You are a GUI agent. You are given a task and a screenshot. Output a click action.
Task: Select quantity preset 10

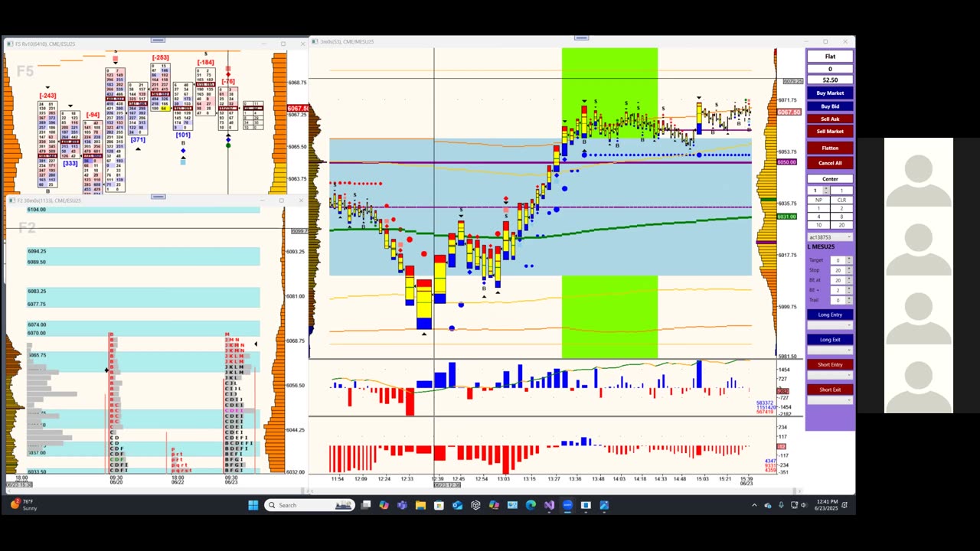[x=818, y=225]
